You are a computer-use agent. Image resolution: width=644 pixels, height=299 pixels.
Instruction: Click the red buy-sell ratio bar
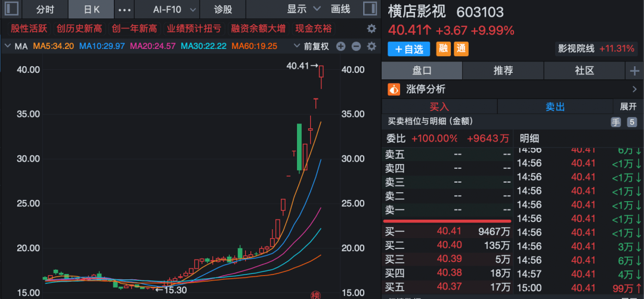click(x=447, y=221)
